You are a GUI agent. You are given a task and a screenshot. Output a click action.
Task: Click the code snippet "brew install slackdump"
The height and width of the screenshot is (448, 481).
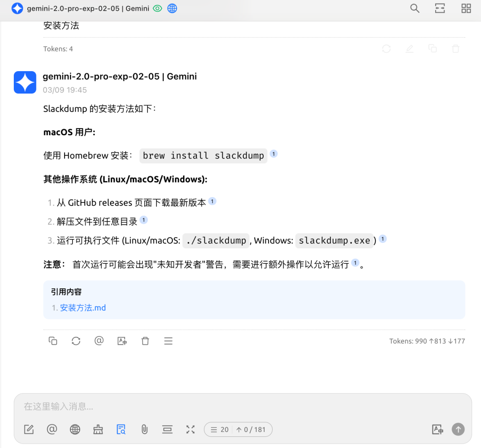[204, 156]
